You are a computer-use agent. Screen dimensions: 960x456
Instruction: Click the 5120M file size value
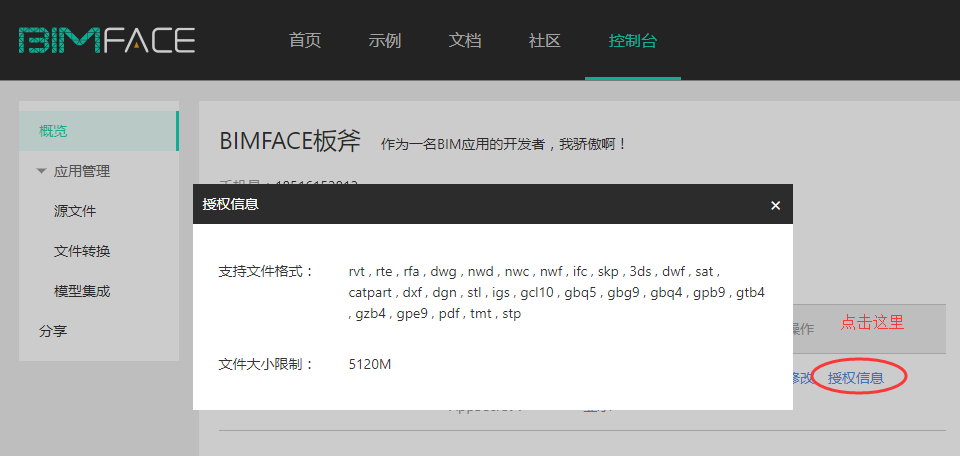tap(370, 364)
